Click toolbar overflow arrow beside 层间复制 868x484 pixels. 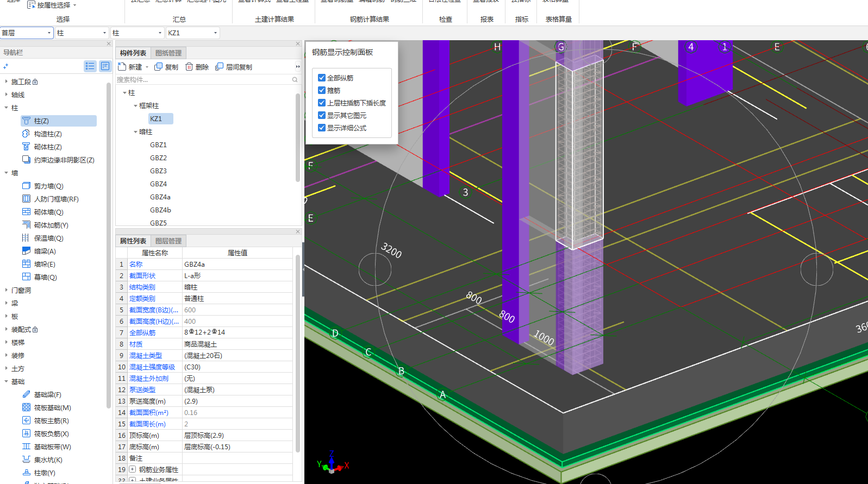(297, 67)
